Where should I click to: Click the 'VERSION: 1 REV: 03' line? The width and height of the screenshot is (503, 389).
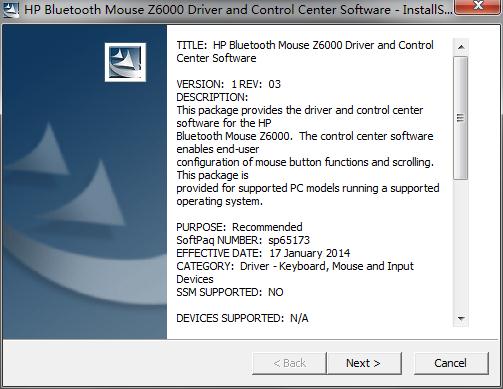(x=229, y=84)
